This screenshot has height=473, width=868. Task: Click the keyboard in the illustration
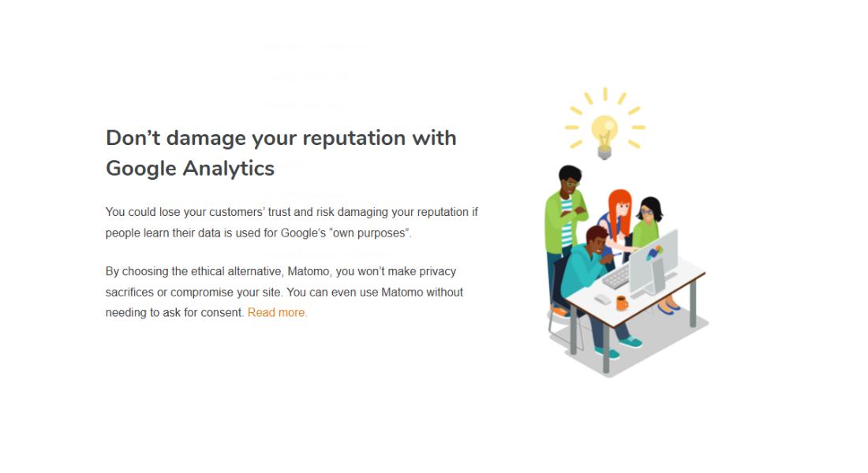[x=616, y=277]
